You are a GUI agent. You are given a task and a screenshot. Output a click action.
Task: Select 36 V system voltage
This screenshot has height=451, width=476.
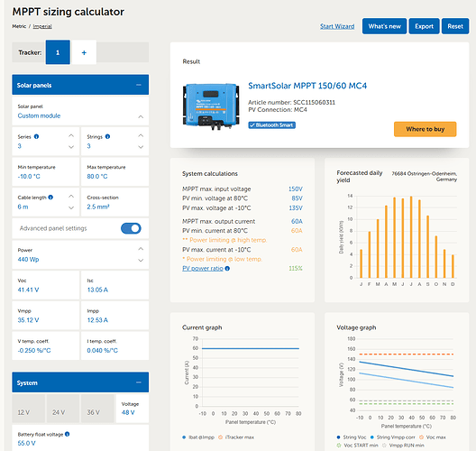coord(97,409)
